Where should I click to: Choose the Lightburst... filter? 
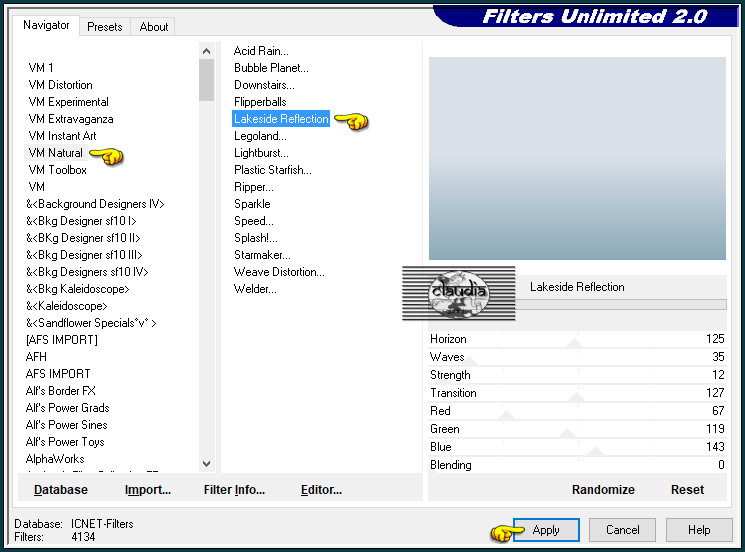pyautogui.click(x=261, y=153)
